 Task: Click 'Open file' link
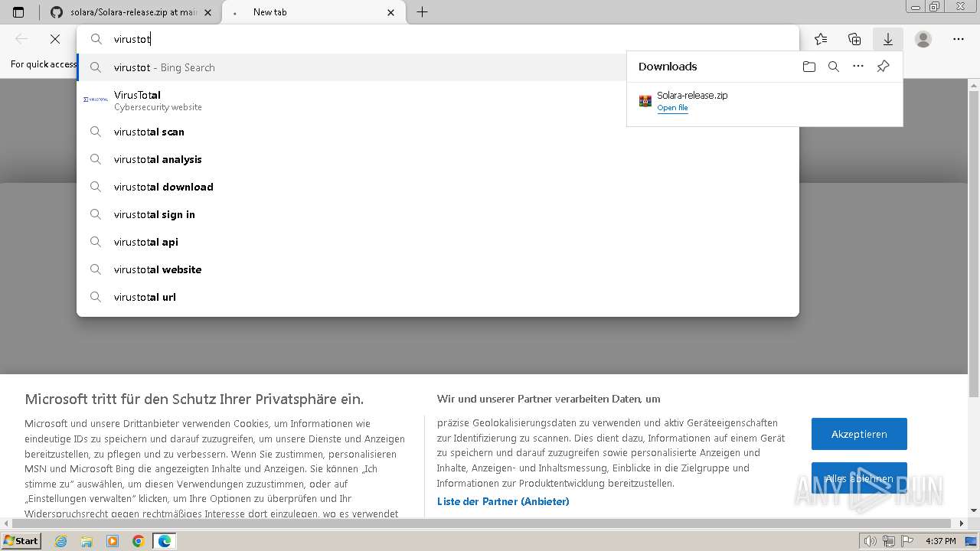(x=672, y=108)
